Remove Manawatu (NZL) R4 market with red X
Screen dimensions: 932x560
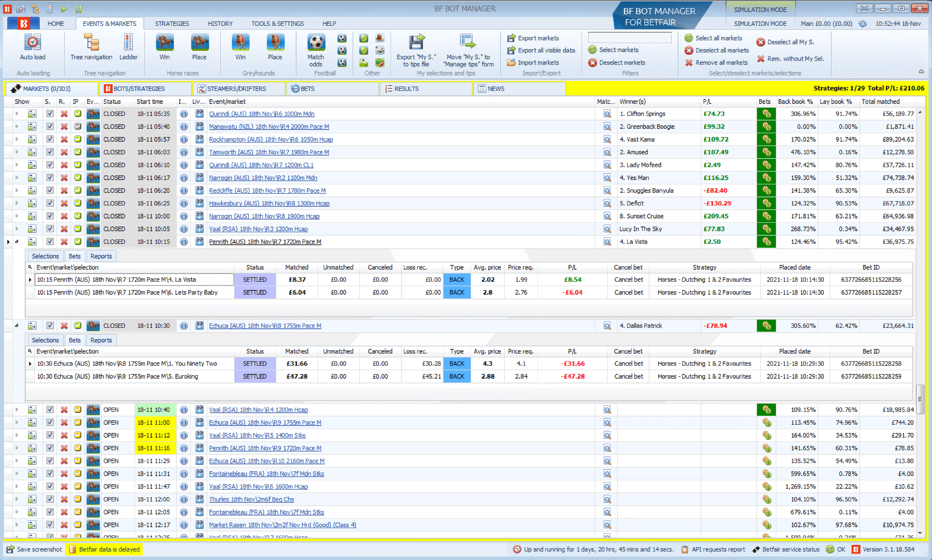[x=64, y=127]
